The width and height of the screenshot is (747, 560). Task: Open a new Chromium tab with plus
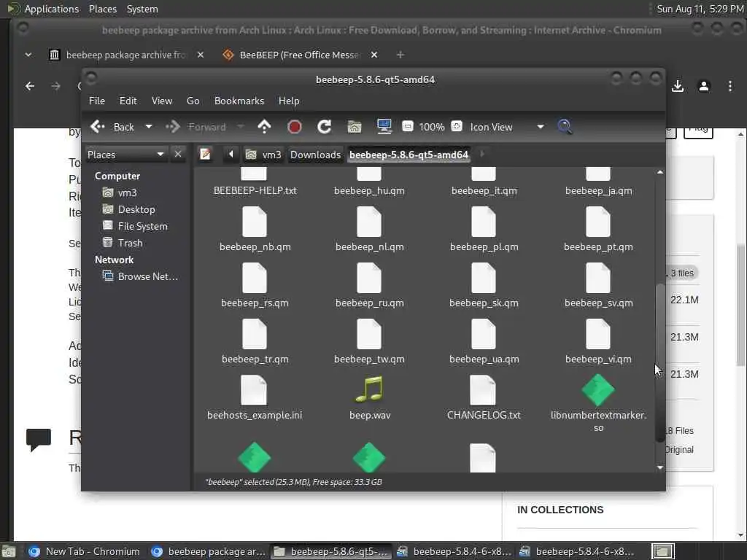point(400,55)
